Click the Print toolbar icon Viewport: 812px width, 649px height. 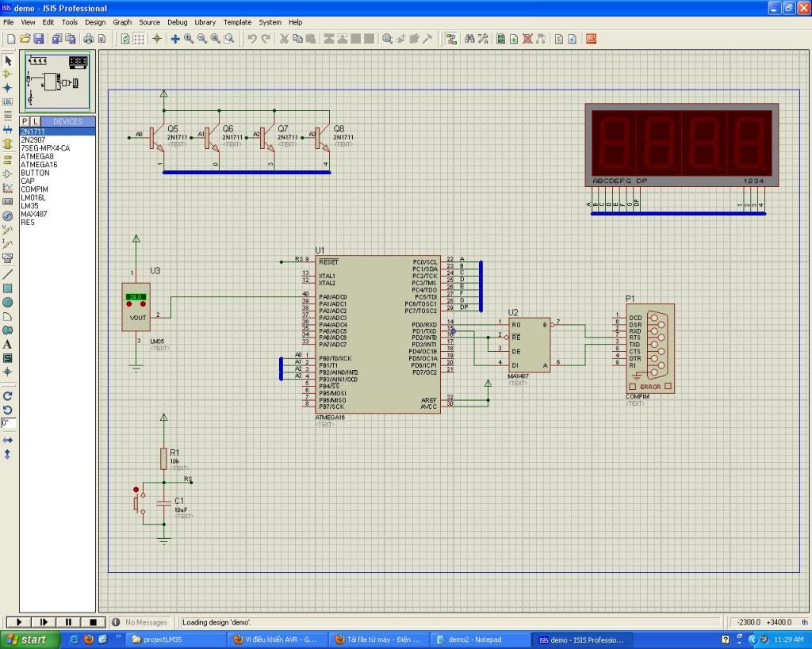pos(89,38)
